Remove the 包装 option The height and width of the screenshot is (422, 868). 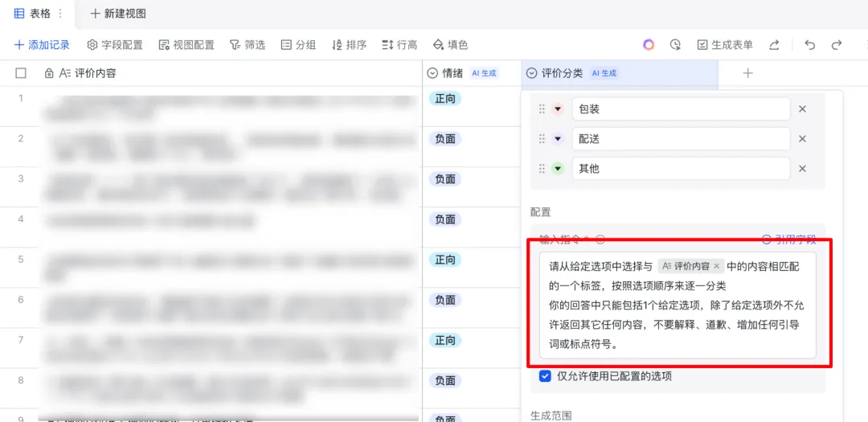802,109
